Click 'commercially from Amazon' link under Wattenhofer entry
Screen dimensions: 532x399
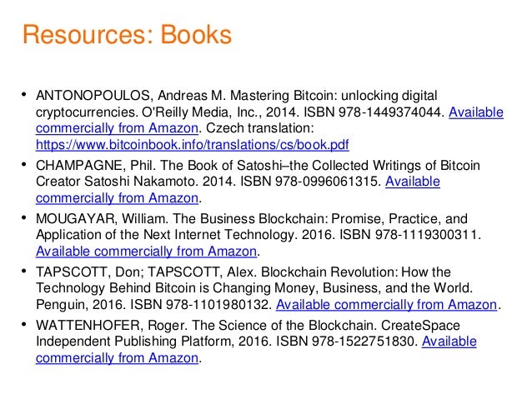coord(117,358)
